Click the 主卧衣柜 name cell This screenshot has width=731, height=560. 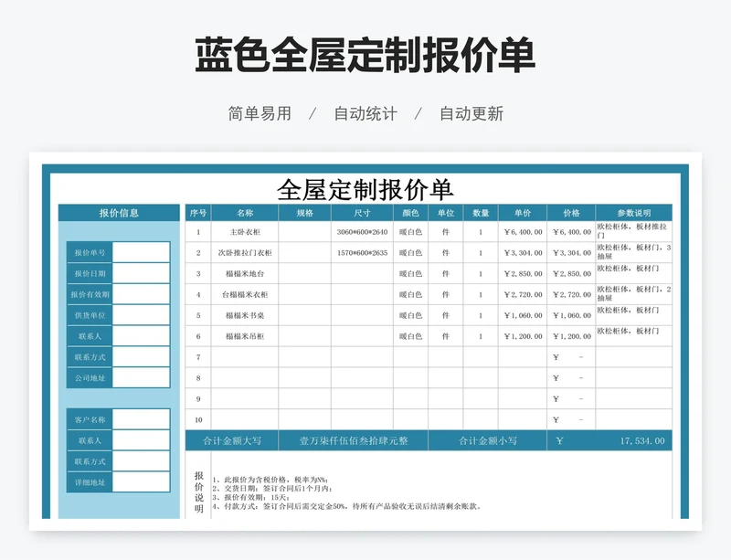(245, 232)
